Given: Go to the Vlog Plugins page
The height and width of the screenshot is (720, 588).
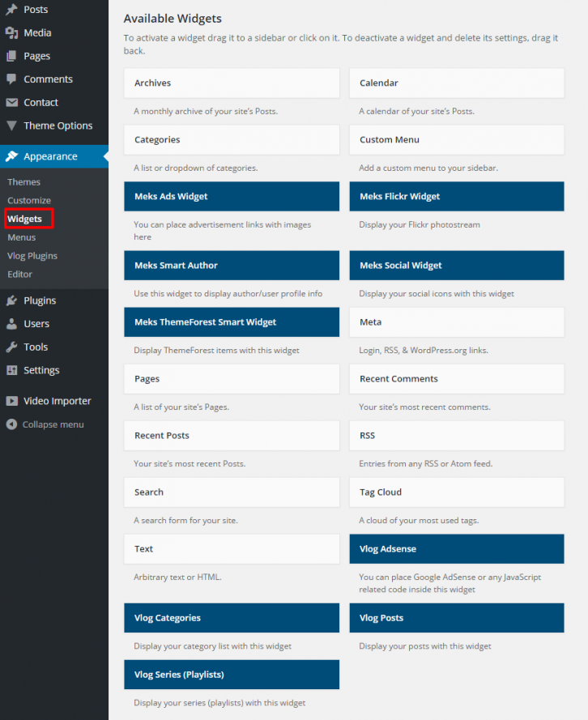Looking at the screenshot, I should pyautogui.click(x=32, y=255).
